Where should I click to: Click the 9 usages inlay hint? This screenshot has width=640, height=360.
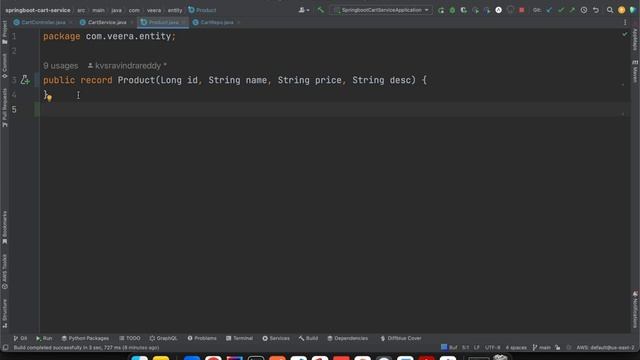pyautogui.click(x=60, y=66)
